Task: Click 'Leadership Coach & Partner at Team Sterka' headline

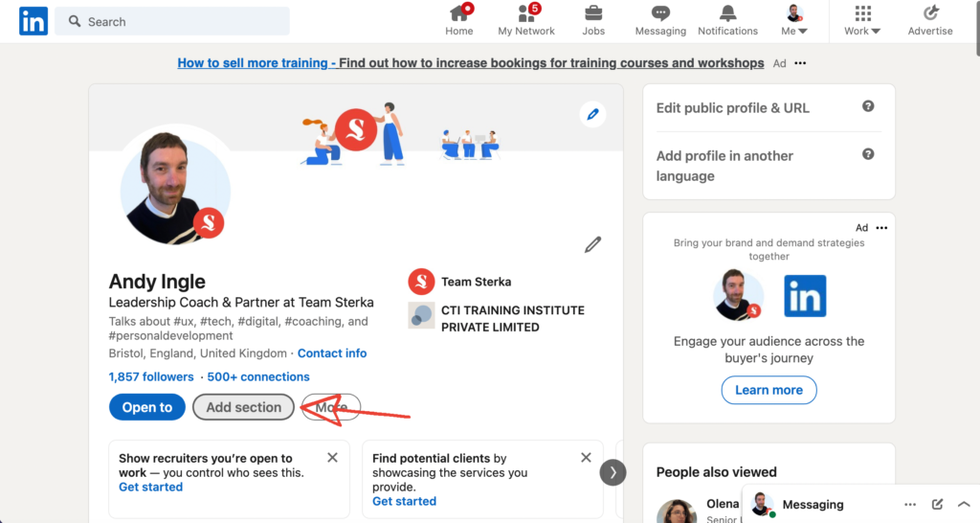Action: click(241, 303)
